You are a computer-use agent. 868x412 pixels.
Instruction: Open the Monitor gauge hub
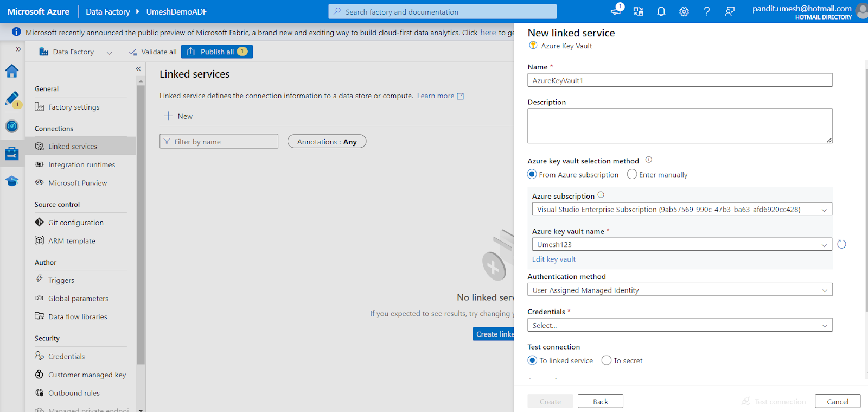(x=12, y=126)
